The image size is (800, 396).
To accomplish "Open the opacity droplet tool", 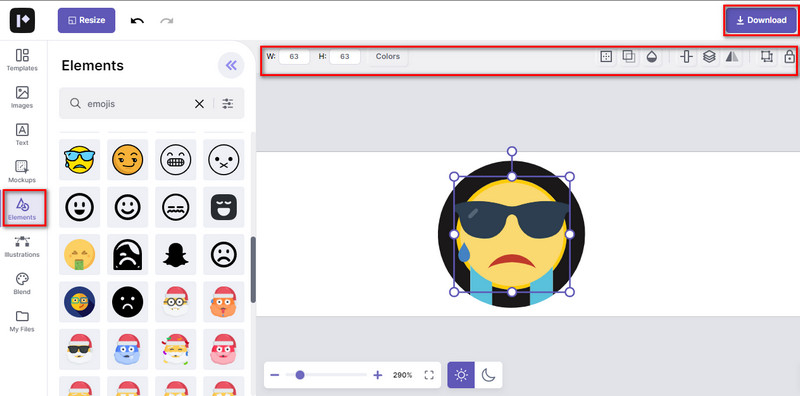I will [651, 57].
